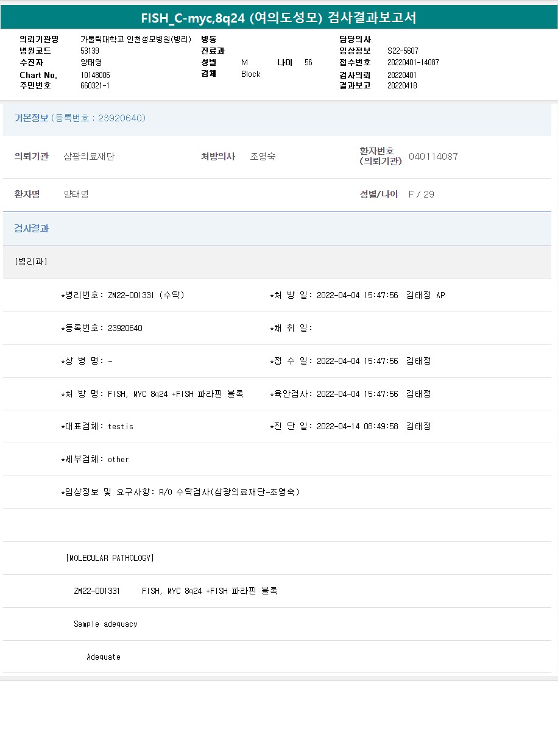Click prescribing doctor name 조영숙
558x756 pixels.
(263, 157)
